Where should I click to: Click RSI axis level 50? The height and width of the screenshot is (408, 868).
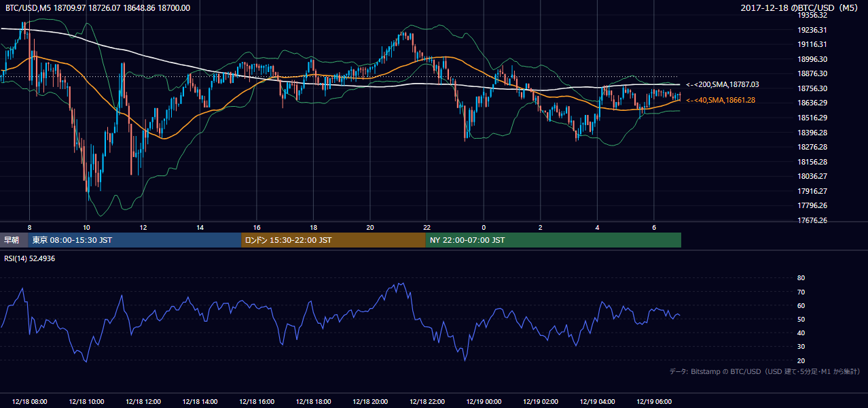coord(801,319)
